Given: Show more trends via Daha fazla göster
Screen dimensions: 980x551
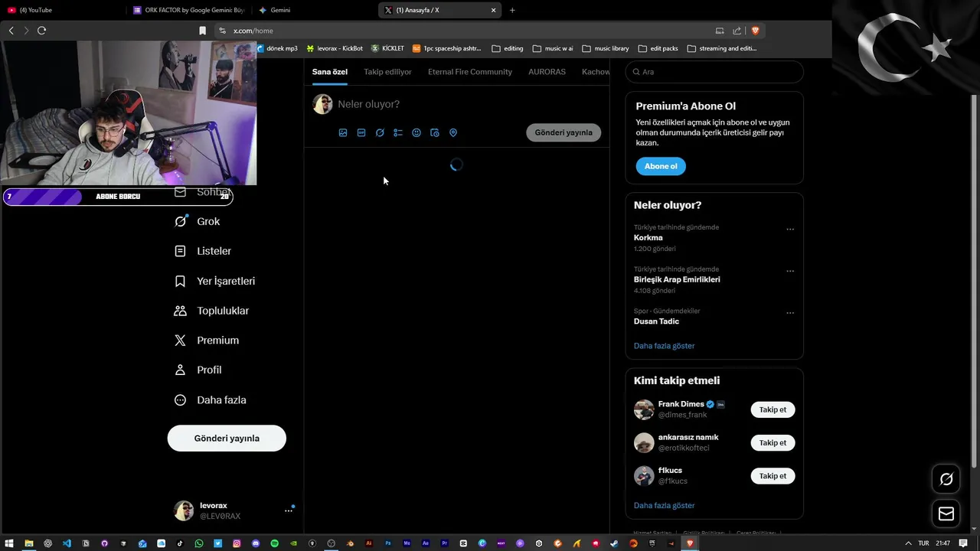Looking at the screenshot, I should point(664,346).
